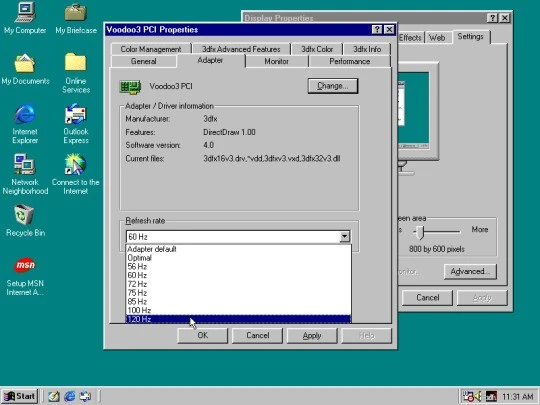Select the Adapter tab
540x405 pixels.
tap(210, 60)
